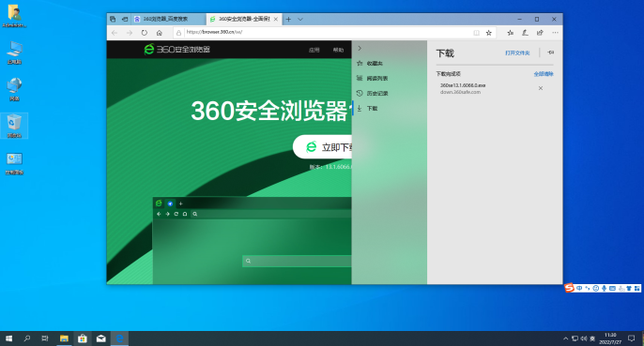Toggle Sogou Chinese/English 中 mode
This screenshot has height=346, width=644.
pyautogui.click(x=579, y=289)
